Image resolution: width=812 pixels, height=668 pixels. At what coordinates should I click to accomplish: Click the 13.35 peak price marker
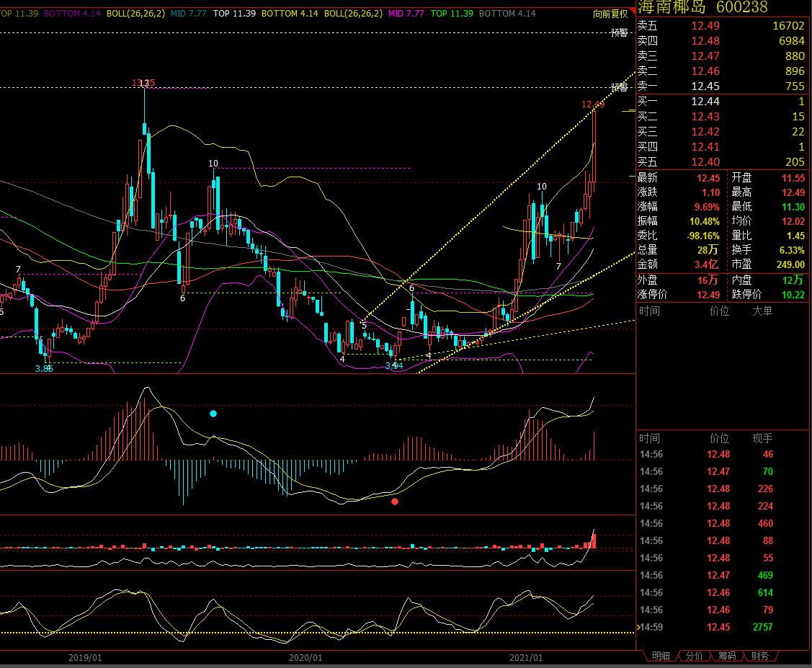(144, 84)
